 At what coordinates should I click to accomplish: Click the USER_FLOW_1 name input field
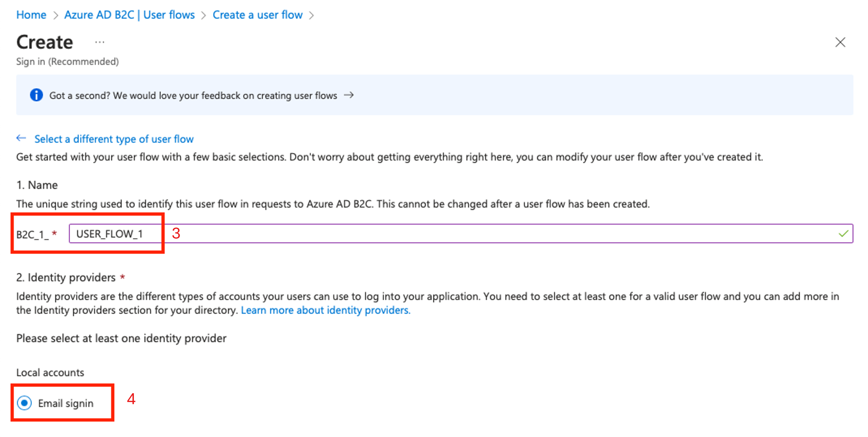tap(112, 233)
